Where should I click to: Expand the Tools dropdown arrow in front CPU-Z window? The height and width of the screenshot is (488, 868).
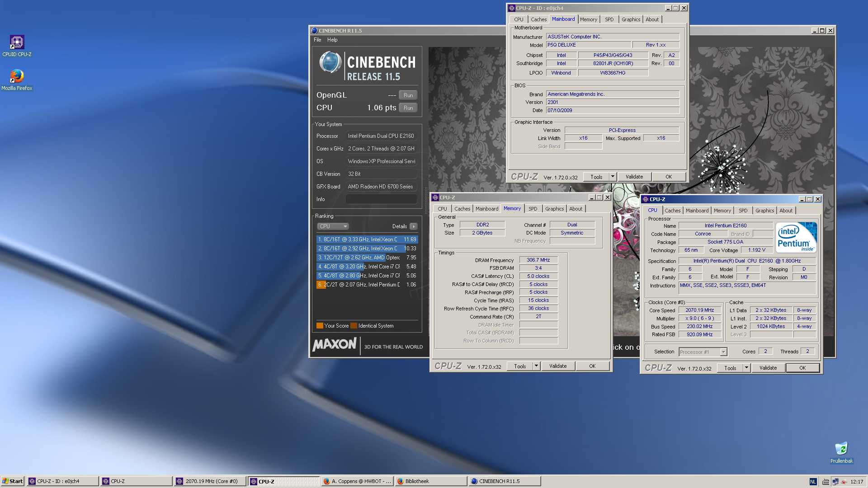coord(747,368)
